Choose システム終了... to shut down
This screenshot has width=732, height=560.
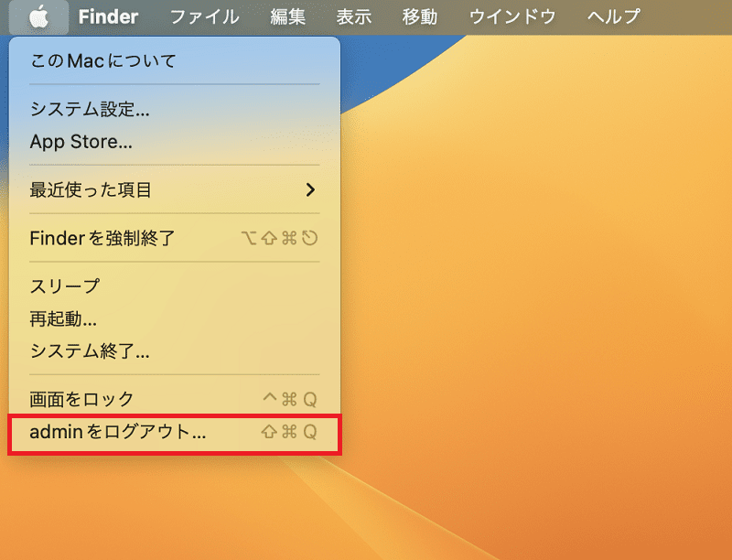coord(175,351)
